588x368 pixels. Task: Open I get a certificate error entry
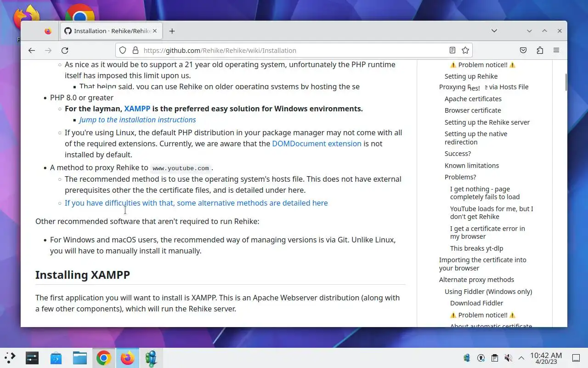[x=487, y=232]
